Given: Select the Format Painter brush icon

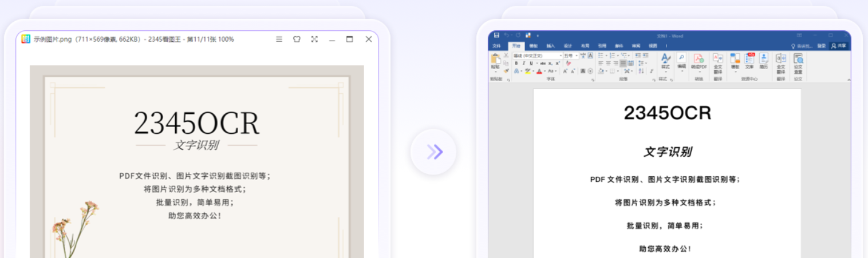Looking at the screenshot, I should pyautogui.click(x=506, y=71).
